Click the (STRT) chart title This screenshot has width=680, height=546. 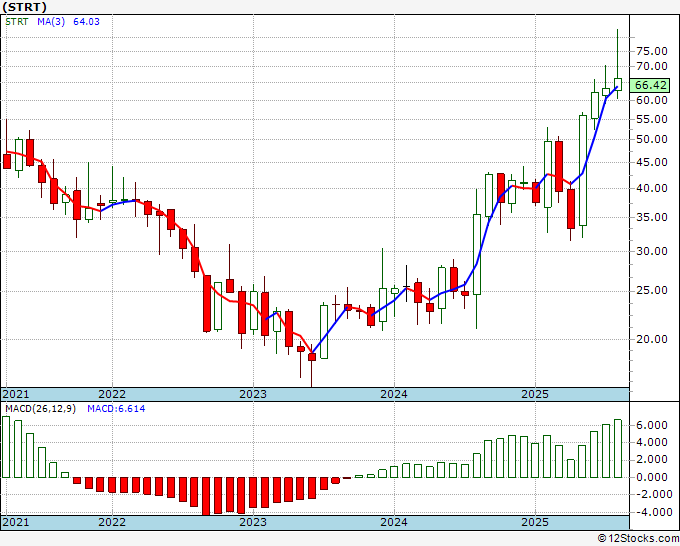tap(24, 7)
